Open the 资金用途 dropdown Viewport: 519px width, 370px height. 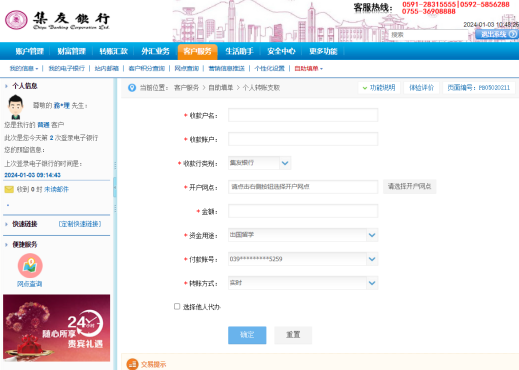pos(372,235)
